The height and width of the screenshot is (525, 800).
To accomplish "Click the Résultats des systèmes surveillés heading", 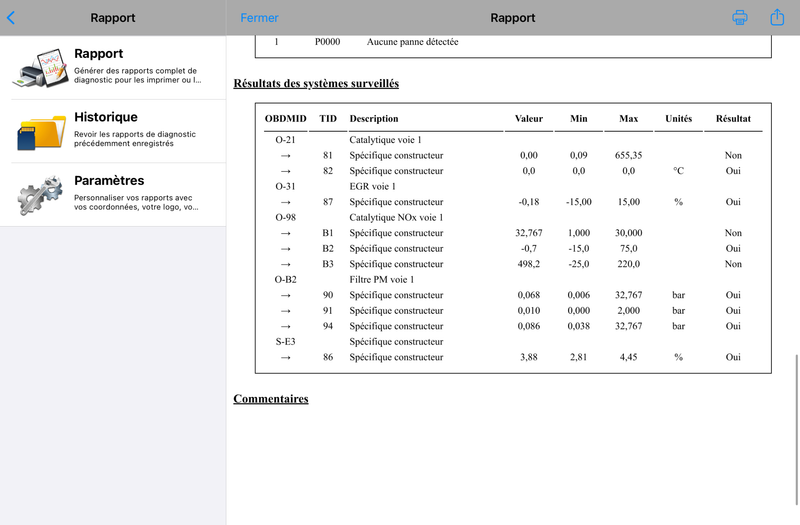I will [316, 83].
